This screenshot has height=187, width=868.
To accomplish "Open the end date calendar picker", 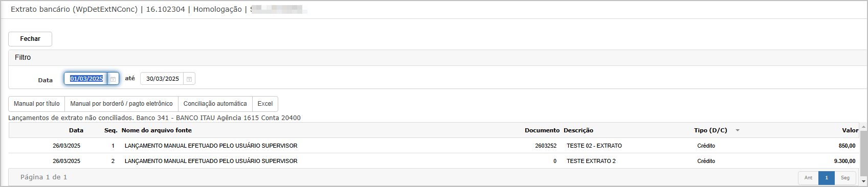I will pyautogui.click(x=189, y=79).
